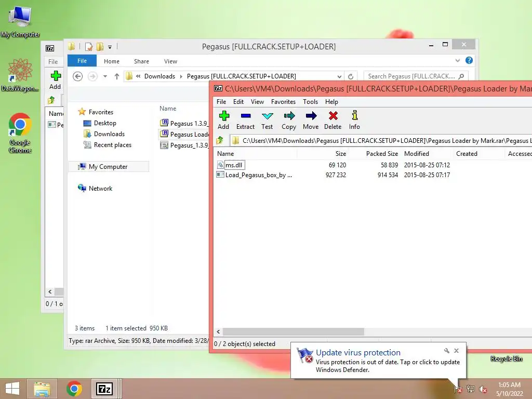
Task: Open 7-Zip File menu in front window
Action: [221, 102]
